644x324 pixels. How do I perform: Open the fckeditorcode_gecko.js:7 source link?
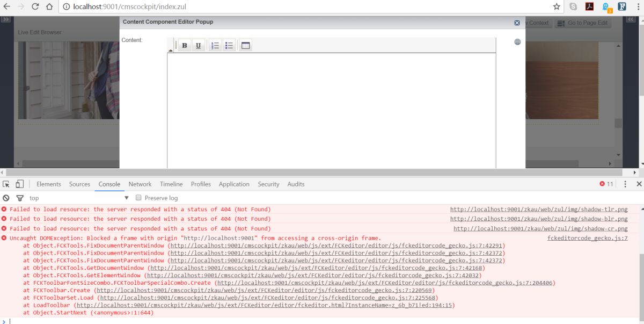coord(588,238)
